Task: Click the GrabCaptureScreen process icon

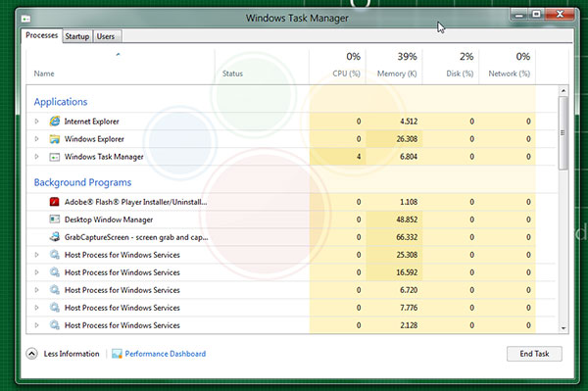Action: [x=54, y=237]
